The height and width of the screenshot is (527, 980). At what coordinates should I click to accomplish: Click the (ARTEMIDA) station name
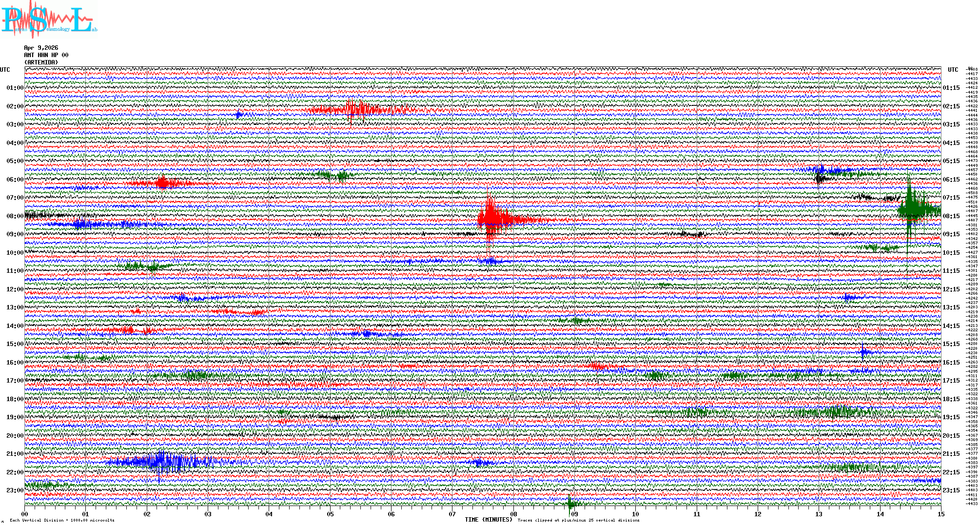coord(41,62)
